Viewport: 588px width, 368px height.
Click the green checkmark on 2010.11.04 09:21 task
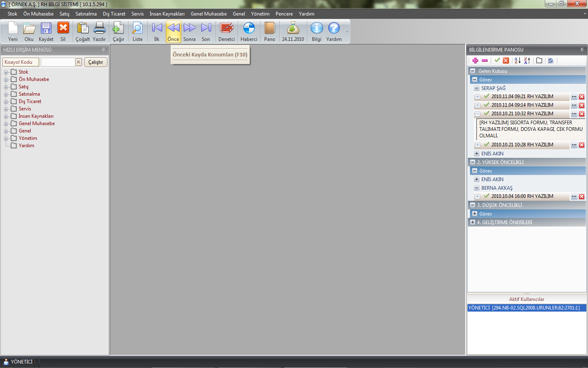486,96
